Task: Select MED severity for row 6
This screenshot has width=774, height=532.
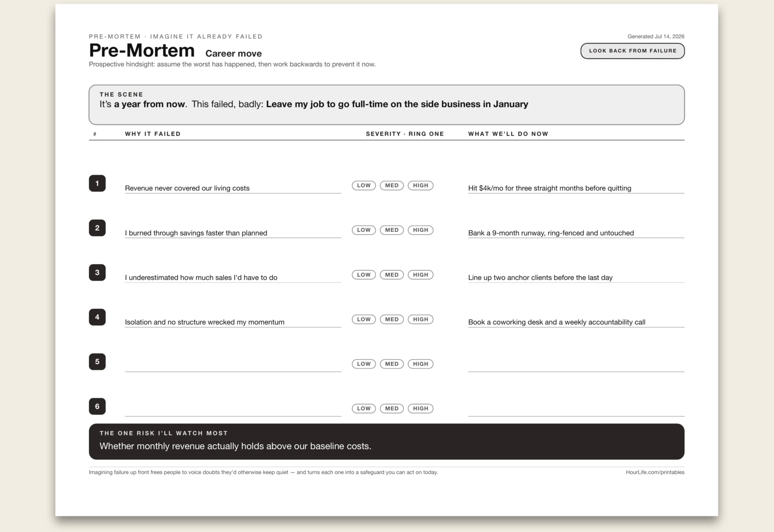Action: pyautogui.click(x=392, y=409)
